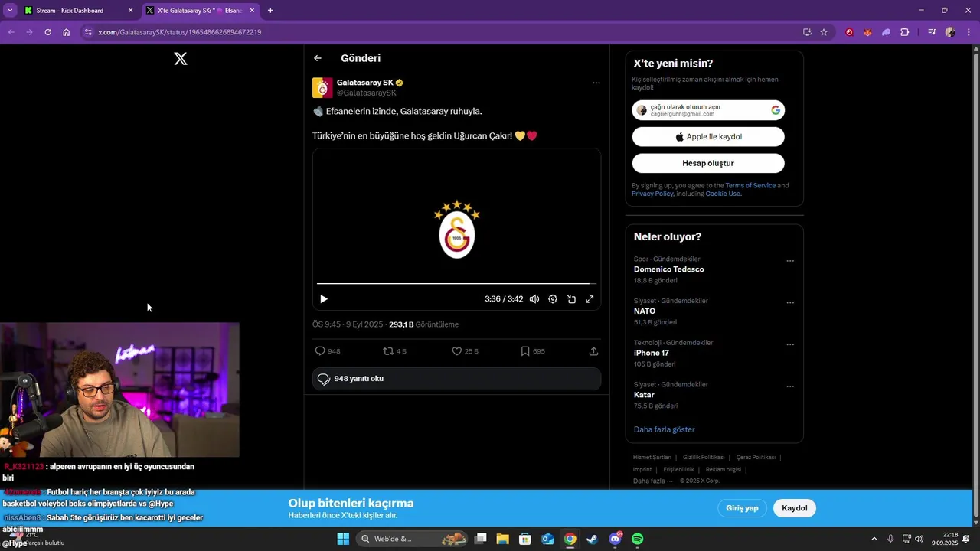Open site info icon in address bar
980x551 pixels.
tap(88, 32)
